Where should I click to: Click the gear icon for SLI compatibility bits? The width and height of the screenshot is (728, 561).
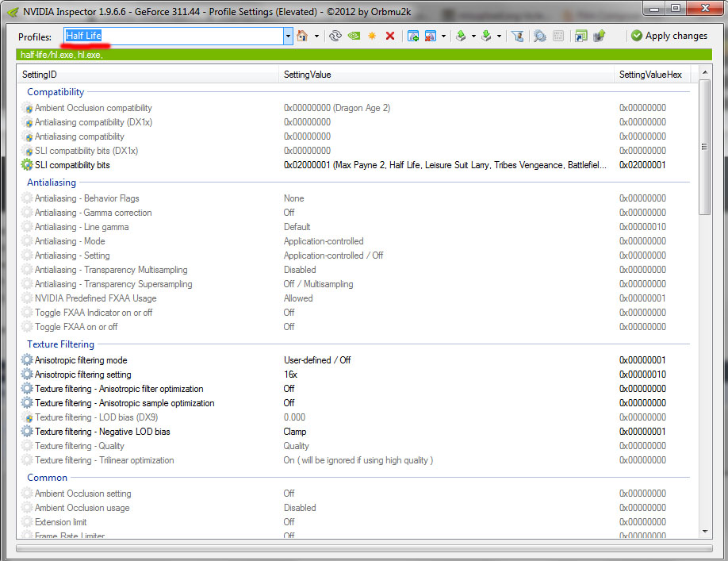click(27, 165)
